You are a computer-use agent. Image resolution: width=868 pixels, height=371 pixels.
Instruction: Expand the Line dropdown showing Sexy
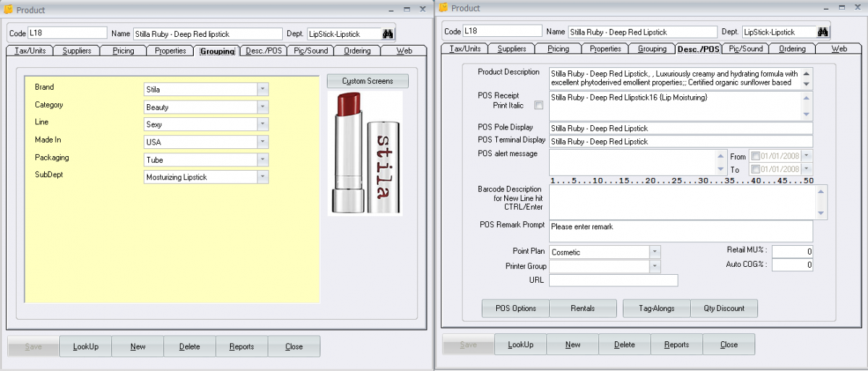tap(263, 124)
